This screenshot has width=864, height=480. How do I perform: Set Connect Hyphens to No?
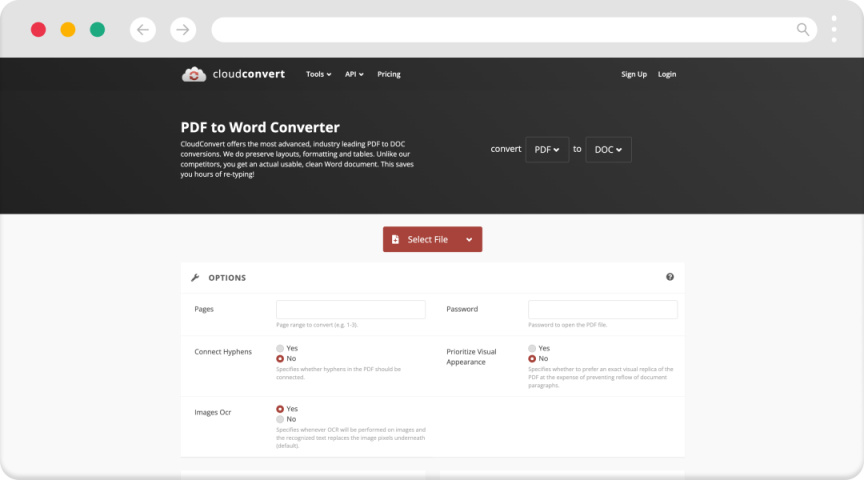pyautogui.click(x=280, y=359)
